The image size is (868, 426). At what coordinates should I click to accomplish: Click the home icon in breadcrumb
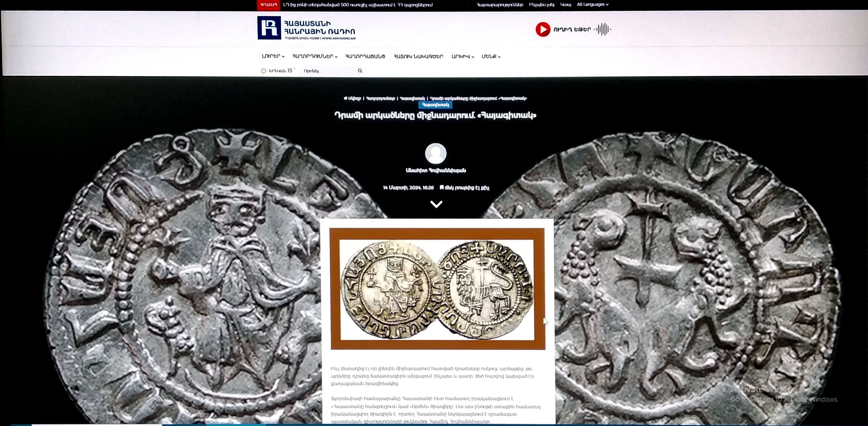[x=345, y=98]
